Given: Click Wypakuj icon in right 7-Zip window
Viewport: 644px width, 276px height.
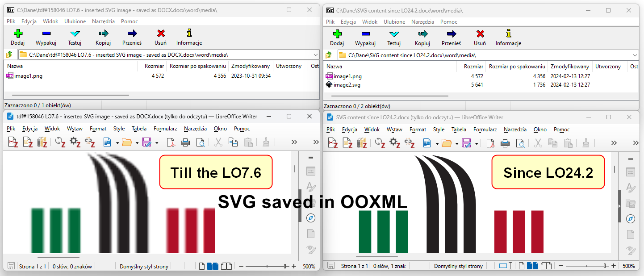Looking at the screenshot, I should pyautogui.click(x=365, y=33).
